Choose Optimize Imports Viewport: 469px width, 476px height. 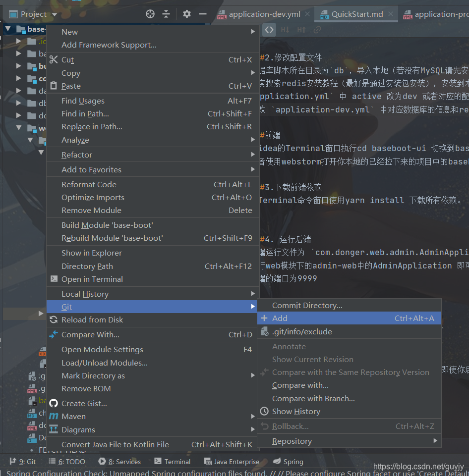pos(153,197)
